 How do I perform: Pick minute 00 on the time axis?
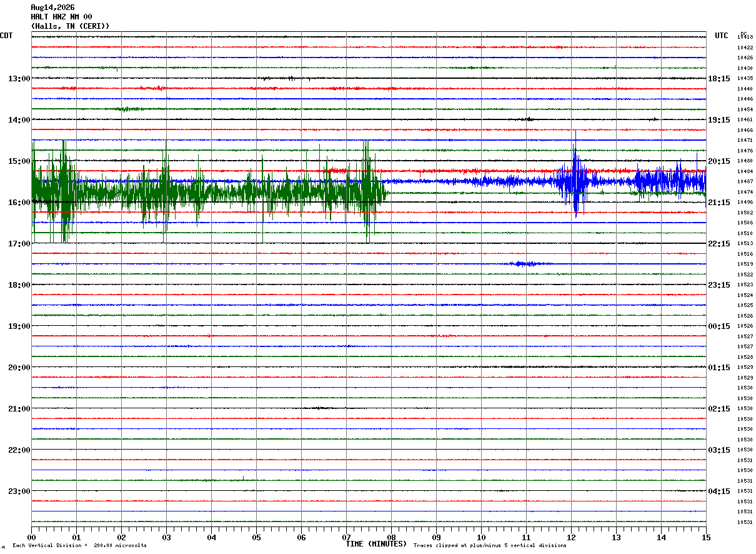click(x=31, y=537)
